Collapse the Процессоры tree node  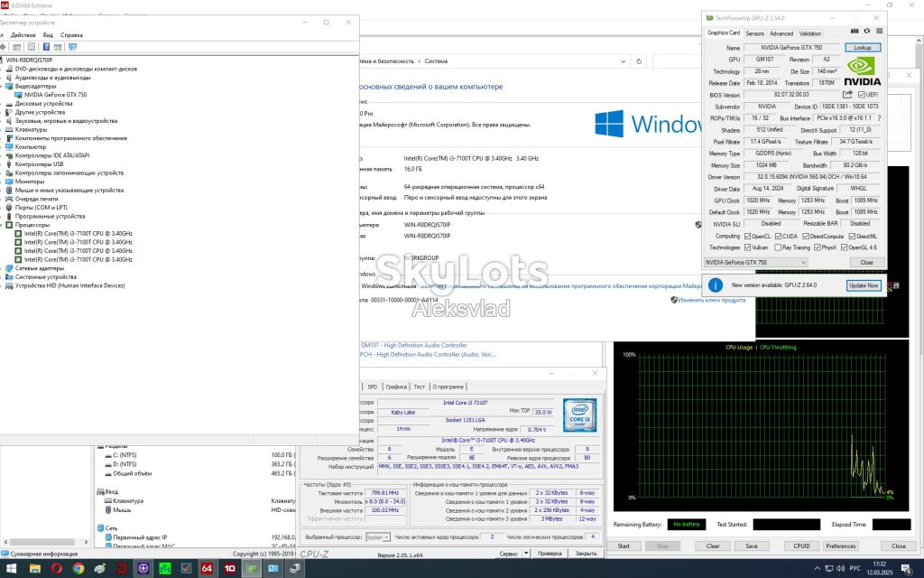click(3, 225)
